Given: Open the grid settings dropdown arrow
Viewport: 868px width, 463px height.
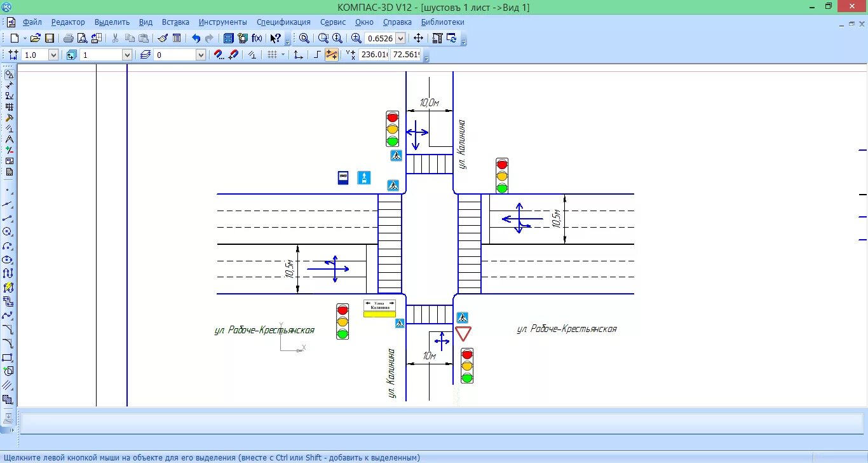Looking at the screenshot, I should tap(283, 55).
